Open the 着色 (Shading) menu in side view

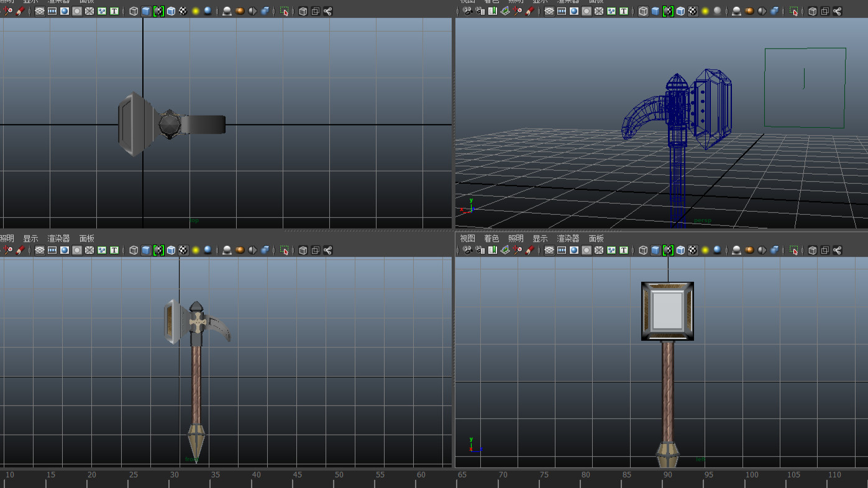[491, 238]
